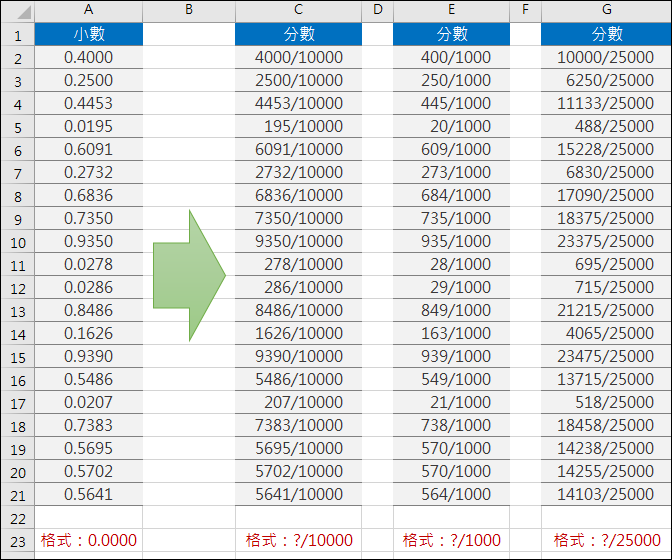Image resolution: width=672 pixels, height=560 pixels.
Task: Select cell 400/1000
Action: point(451,57)
